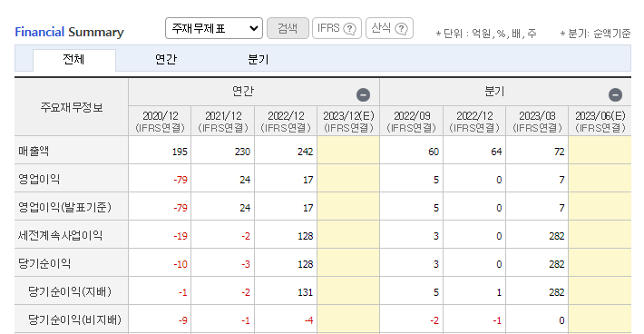This screenshot has width=644, height=334.
Task: Click the 2021/12 annual column header
Action: point(222,122)
